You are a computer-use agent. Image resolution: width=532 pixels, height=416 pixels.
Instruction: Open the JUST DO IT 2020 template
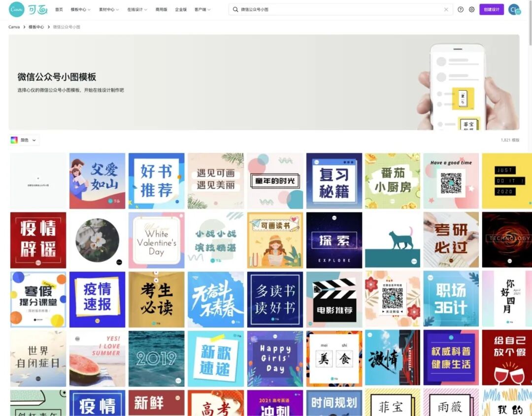[507, 181]
